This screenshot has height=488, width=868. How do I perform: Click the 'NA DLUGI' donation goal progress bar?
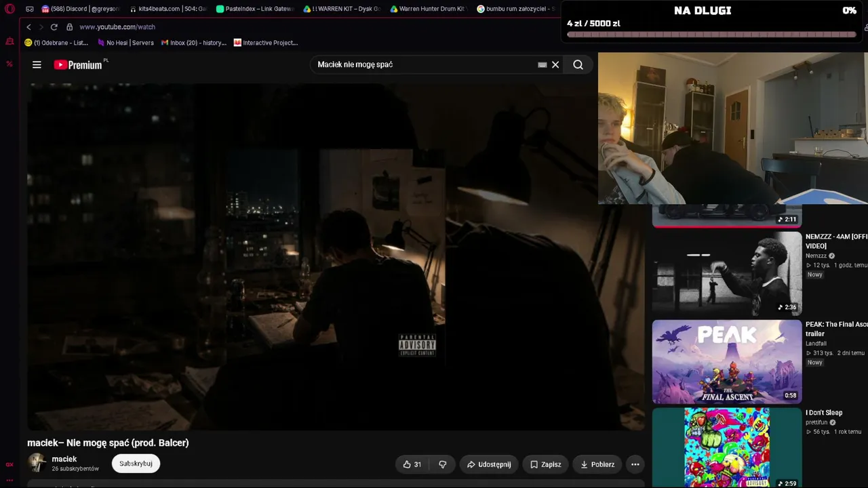pyautogui.click(x=711, y=34)
